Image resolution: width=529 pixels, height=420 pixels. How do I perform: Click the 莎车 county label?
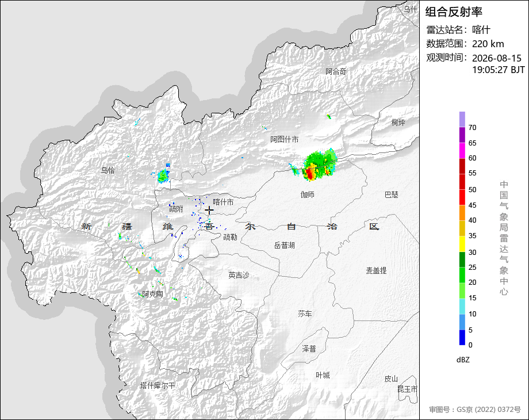[305, 314]
